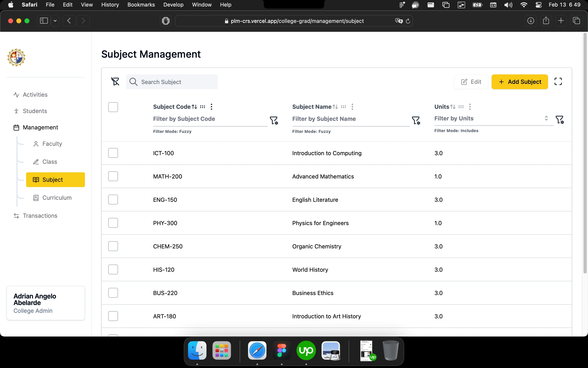Check the ICT-100 row checkbox
This screenshot has width=588, height=368.
(x=113, y=153)
